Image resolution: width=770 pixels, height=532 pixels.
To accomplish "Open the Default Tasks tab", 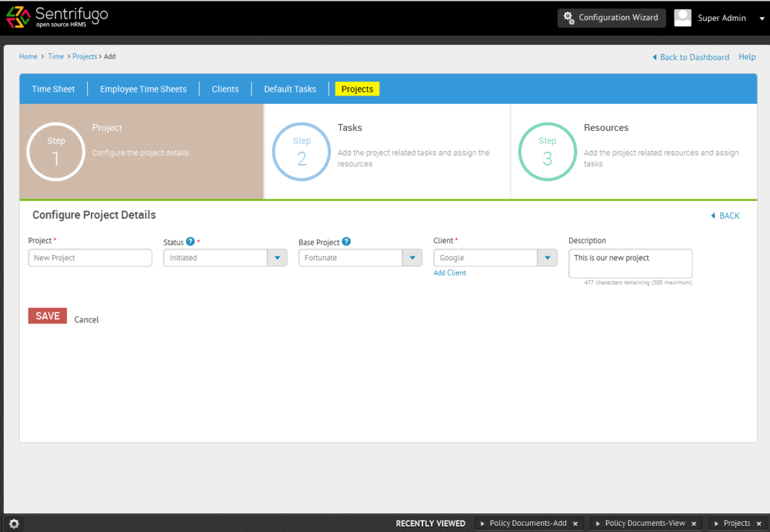I will tap(290, 89).
